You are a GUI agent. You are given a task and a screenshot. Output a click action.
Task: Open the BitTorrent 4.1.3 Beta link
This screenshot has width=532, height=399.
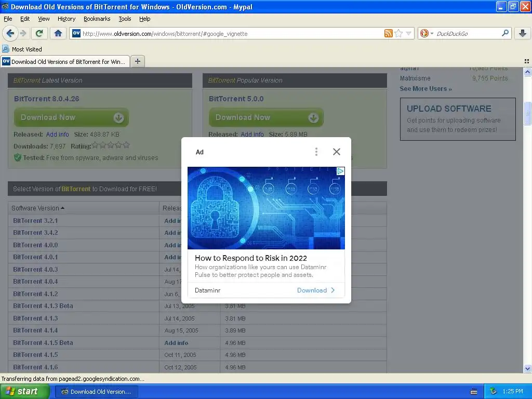click(43, 306)
